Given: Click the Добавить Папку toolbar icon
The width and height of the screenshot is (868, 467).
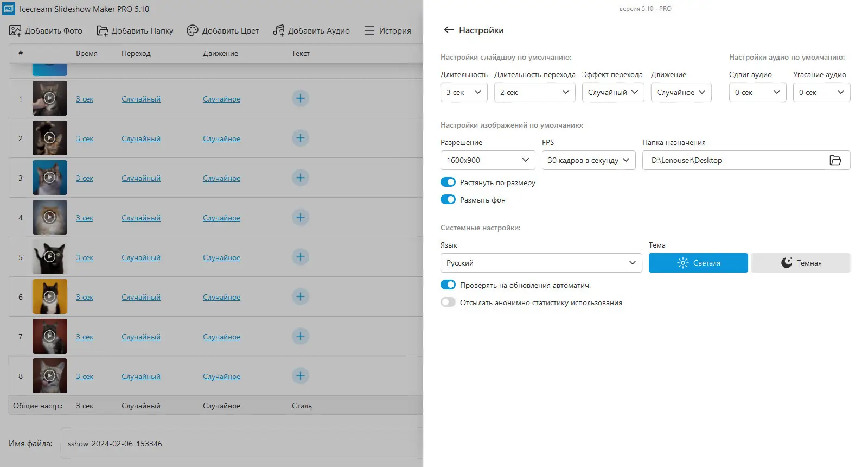Looking at the screenshot, I should (102, 30).
